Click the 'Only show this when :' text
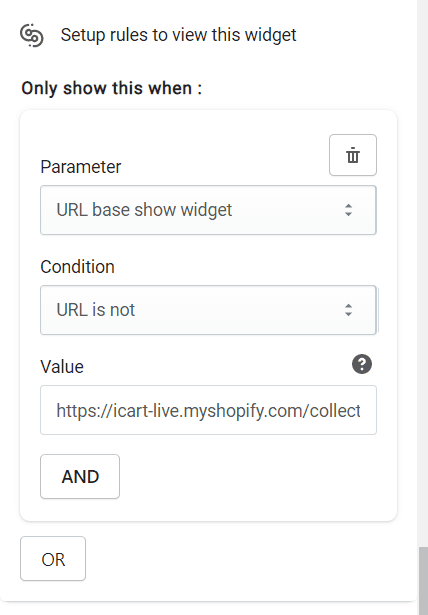 coord(112,88)
